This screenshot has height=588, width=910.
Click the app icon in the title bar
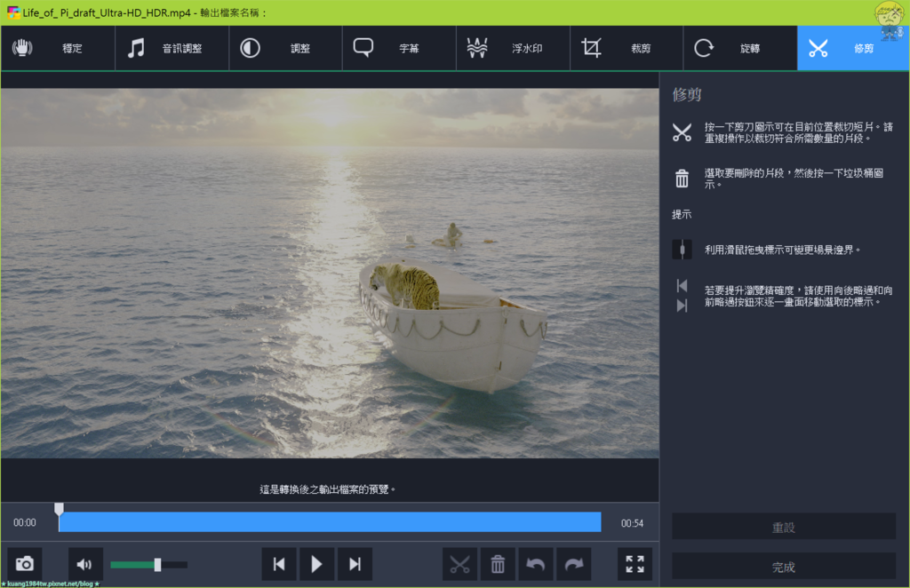click(x=12, y=12)
